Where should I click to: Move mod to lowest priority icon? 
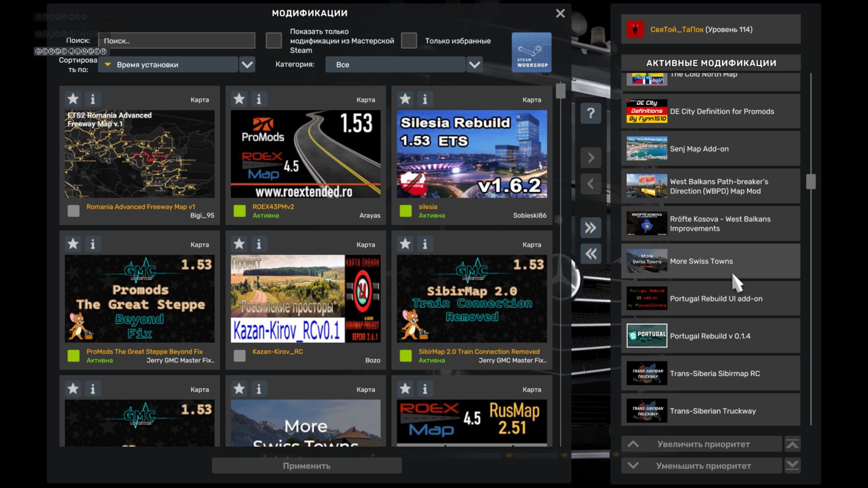pyautogui.click(x=792, y=465)
